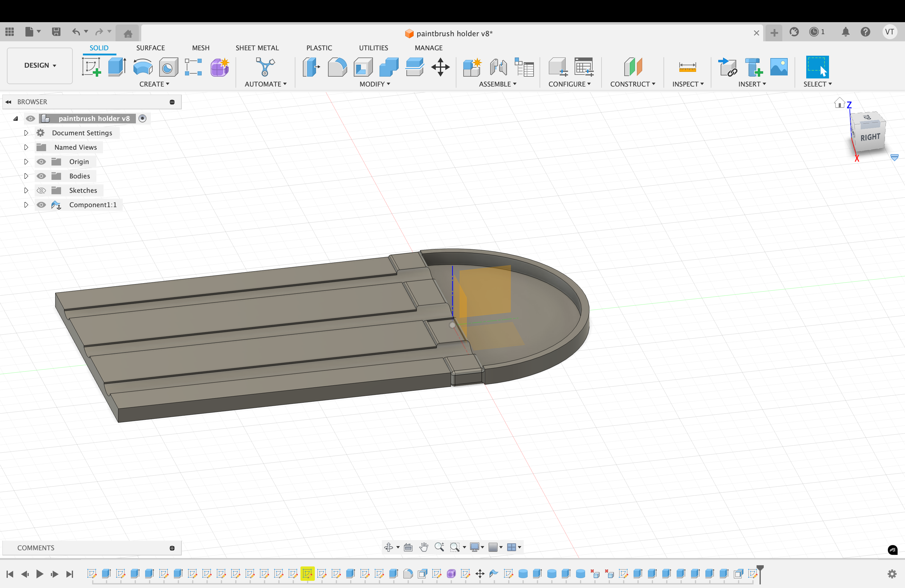Show the Sketches folder visibility
Image resolution: width=905 pixels, height=588 pixels.
pyautogui.click(x=41, y=190)
